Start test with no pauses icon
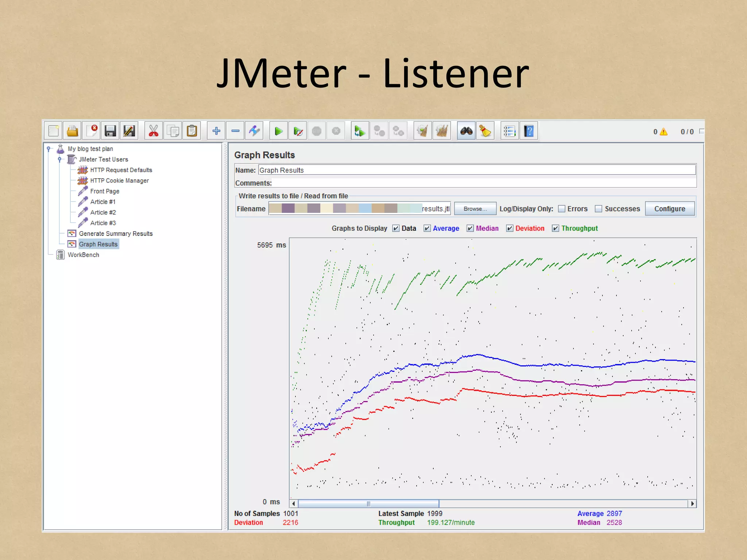Screen dimensions: 747x560 (298, 131)
